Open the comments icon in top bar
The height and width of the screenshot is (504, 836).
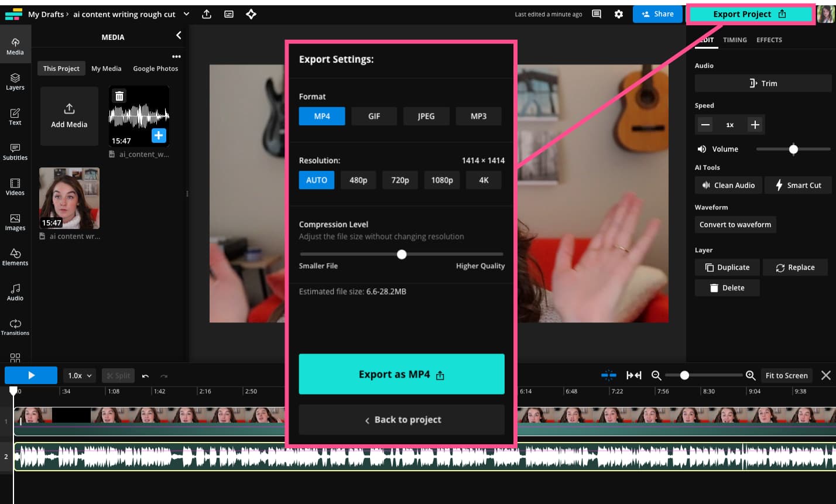pyautogui.click(x=597, y=14)
